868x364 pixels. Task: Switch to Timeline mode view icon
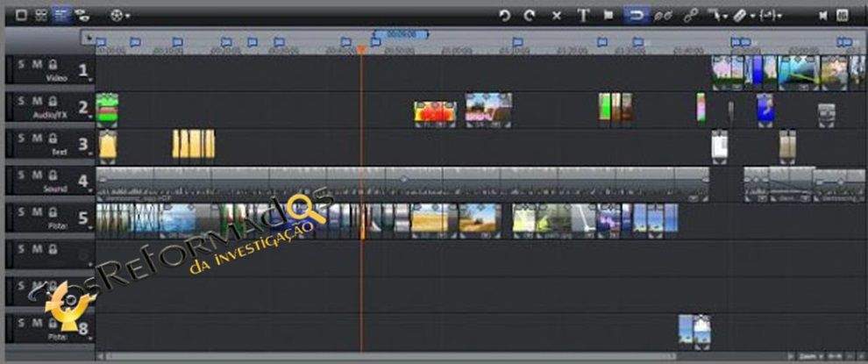[61, 15]
